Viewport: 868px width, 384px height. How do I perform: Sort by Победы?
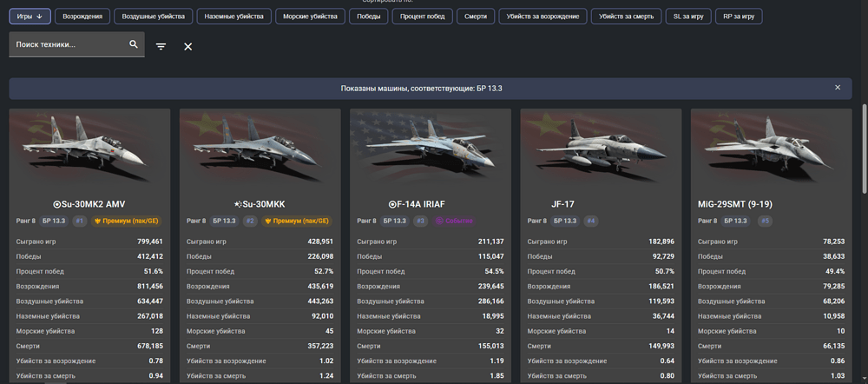tap(369, 17)
